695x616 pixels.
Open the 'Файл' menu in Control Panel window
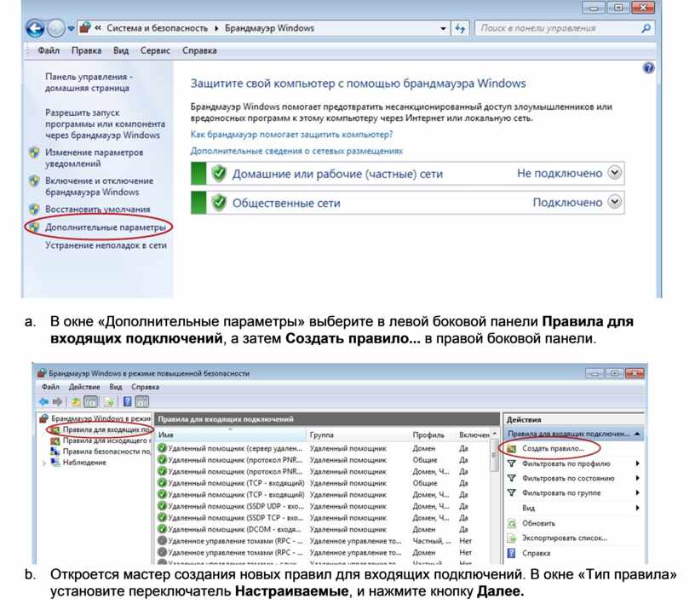coord(49,50)
